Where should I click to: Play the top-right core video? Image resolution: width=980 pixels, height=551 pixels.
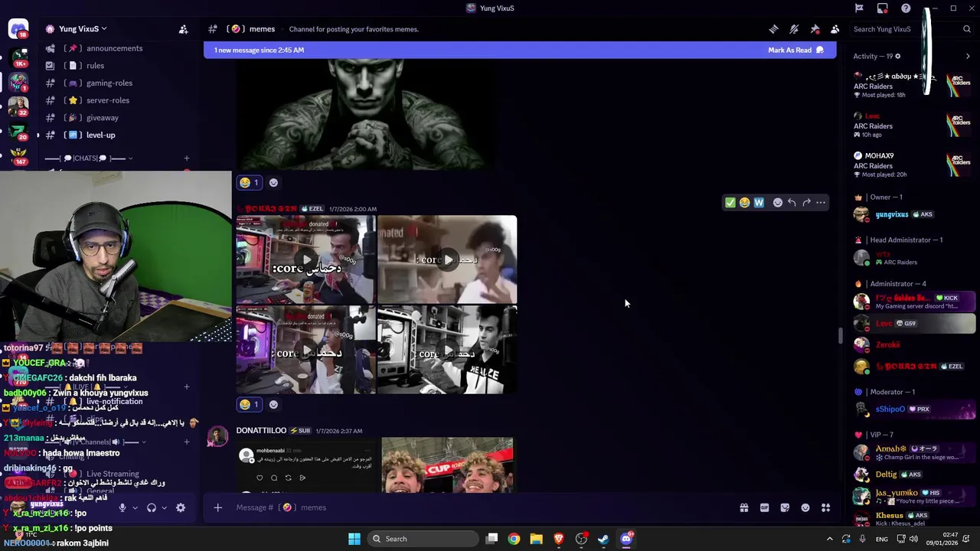[x=447, y=259]
